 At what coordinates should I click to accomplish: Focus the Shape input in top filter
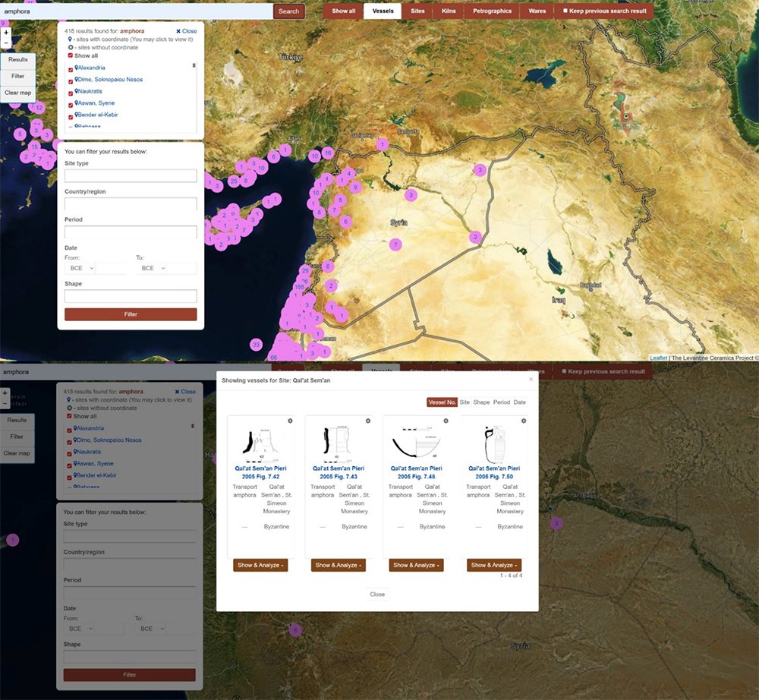click(131, 296)
